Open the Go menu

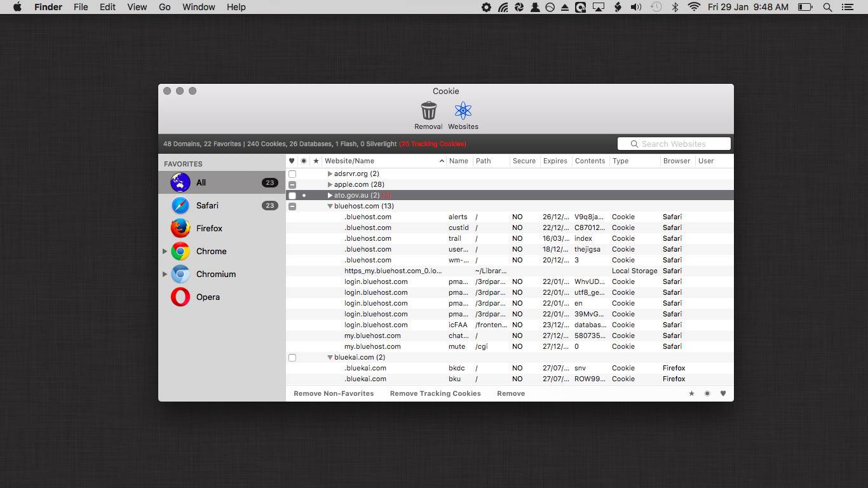click(165, 7)
